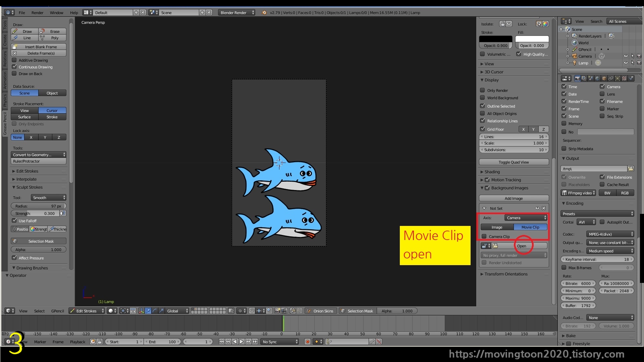Click the Toggle Quad View button

[x=514, y=162]
